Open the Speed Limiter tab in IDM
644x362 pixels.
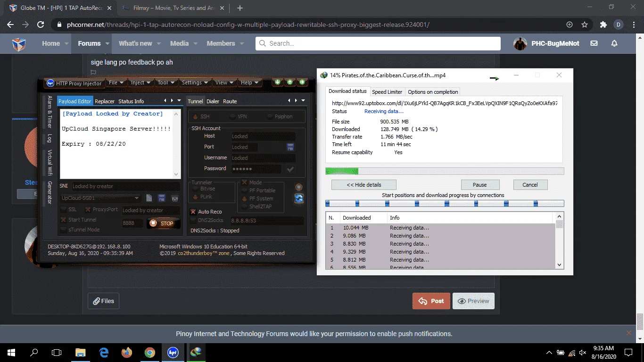387,92
